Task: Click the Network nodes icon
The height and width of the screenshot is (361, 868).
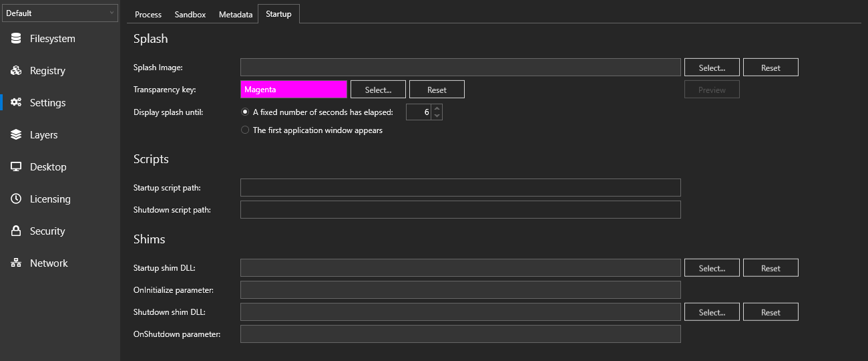Action: (16, 263)
